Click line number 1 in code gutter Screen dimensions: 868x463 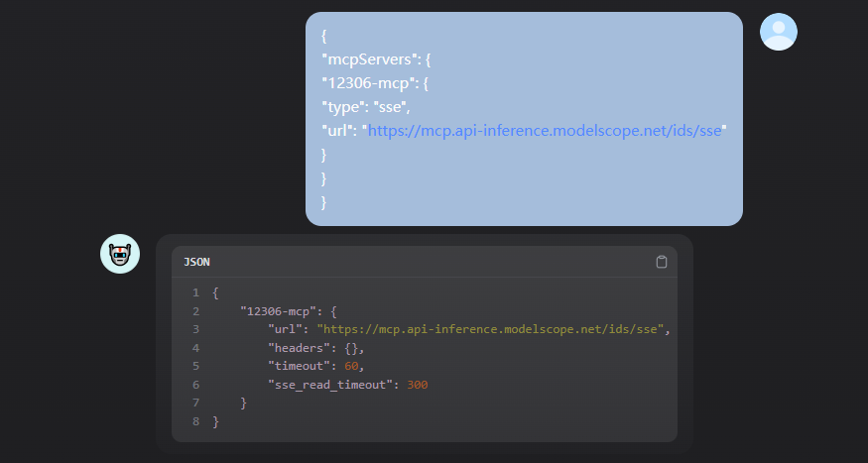tap(195, 292)
